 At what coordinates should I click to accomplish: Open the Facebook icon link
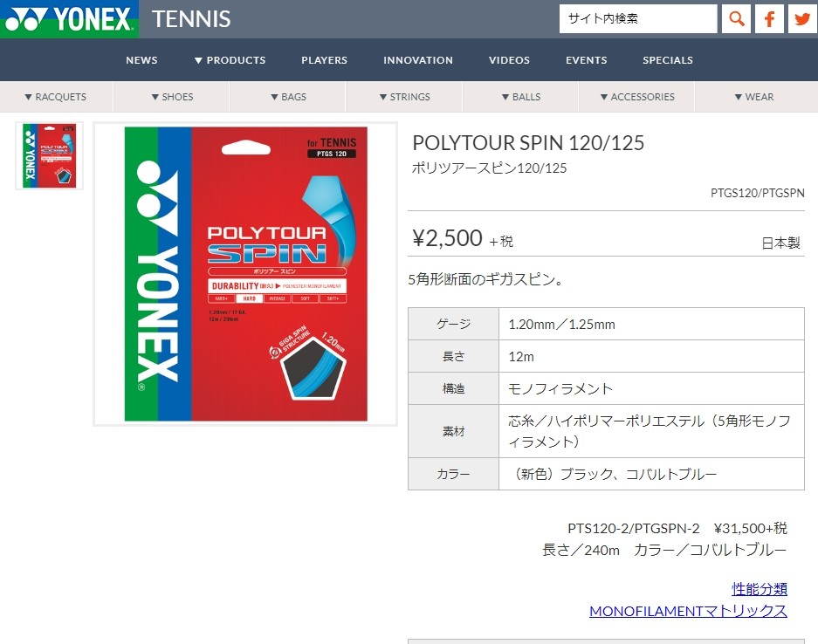(769, 19)
